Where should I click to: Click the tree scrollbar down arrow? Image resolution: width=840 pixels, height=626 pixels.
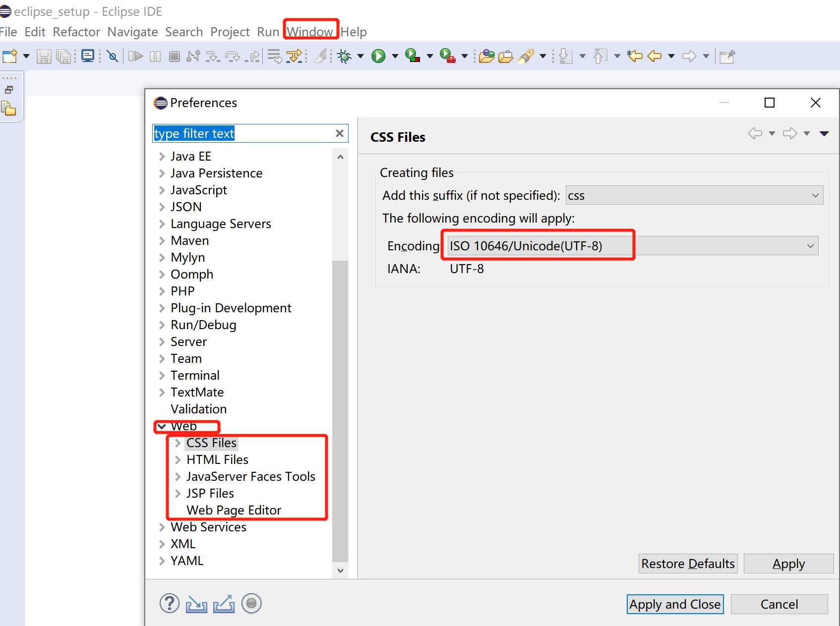pyautogui.click(x=340, y=570)
